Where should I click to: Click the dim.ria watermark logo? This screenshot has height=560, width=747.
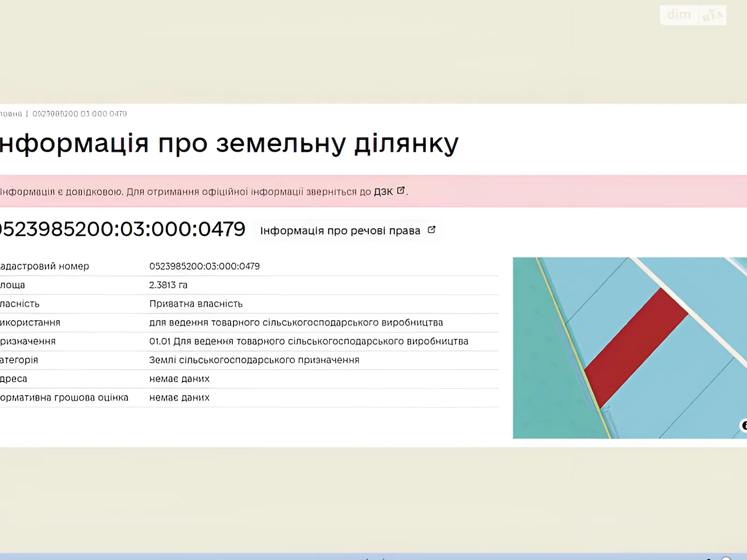pyautogui.click(x=693, y=15)
